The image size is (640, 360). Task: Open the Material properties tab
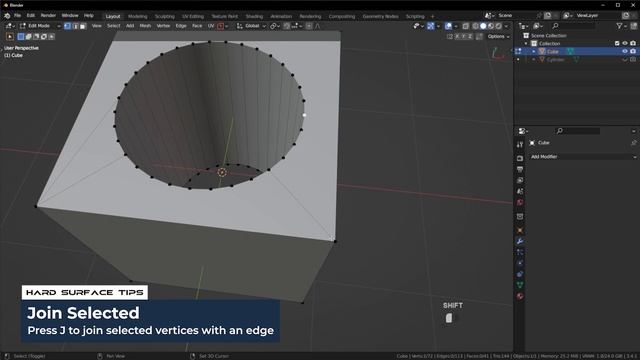coord(520,296)
